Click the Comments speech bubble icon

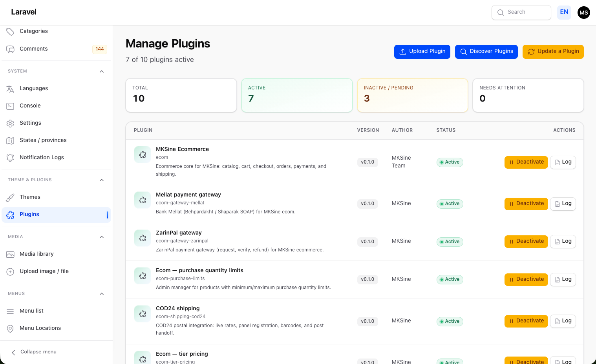[x=10, y=49]
